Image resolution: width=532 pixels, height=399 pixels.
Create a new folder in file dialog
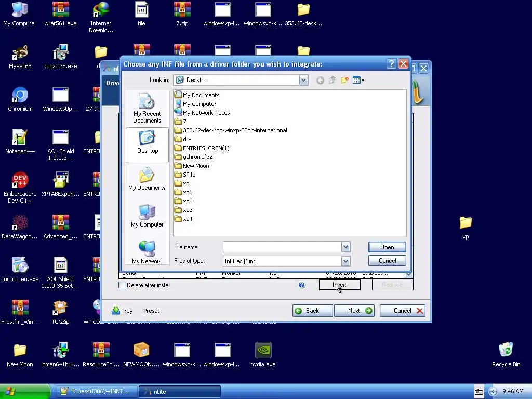coord(344,81)
